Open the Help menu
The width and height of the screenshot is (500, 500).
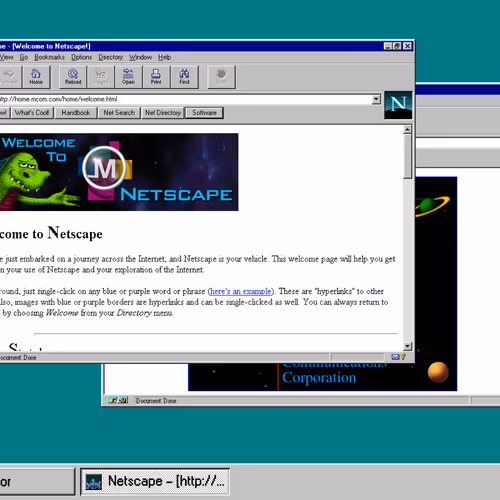coord(164,57)
